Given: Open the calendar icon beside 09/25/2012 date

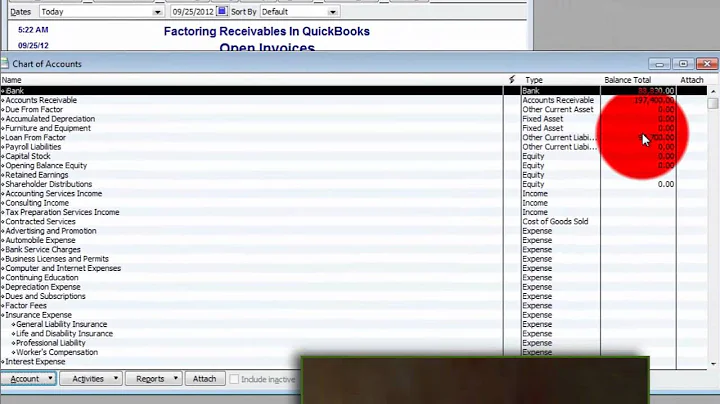Looking at the screenshot, I should [x=222, y=11].
